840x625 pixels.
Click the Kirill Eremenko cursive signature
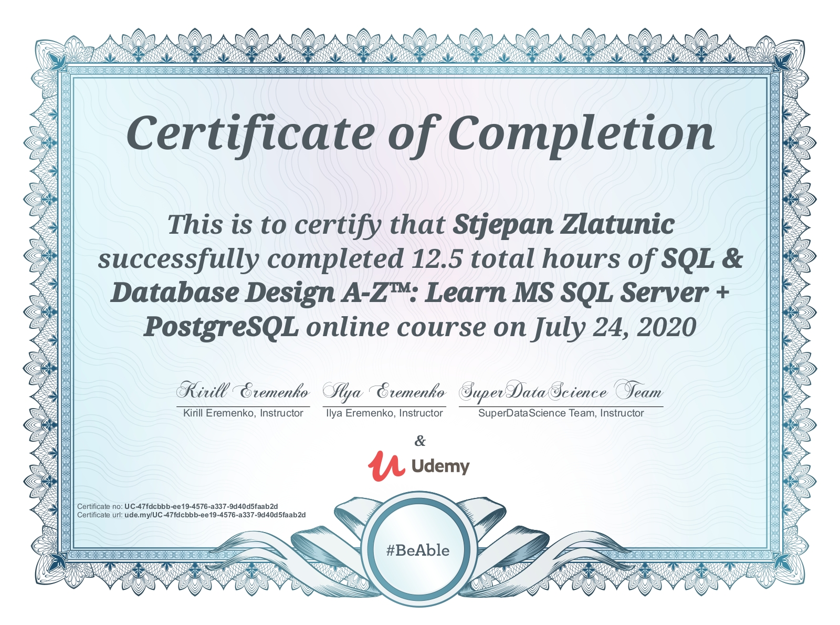243,391
